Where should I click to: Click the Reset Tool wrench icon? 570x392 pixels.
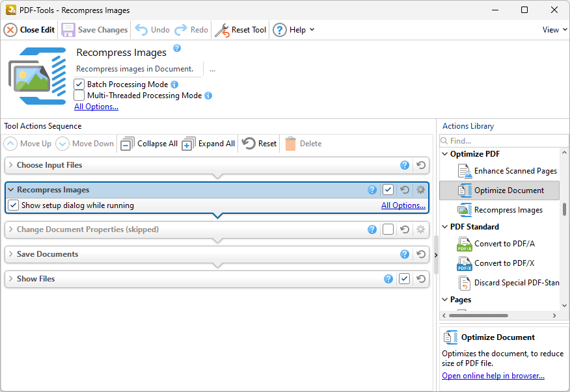tap(222, 30)
